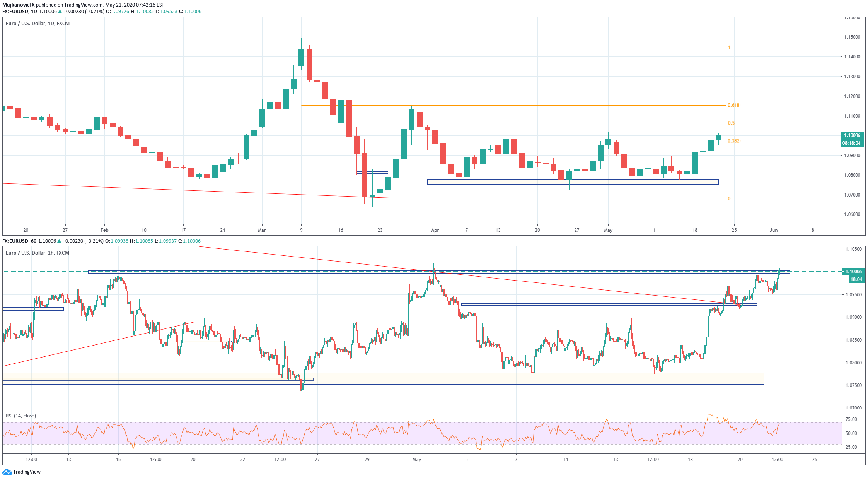Click the TradingView cloud logo icon
This screenshot has height=479, width=868.
pos(7,472)
